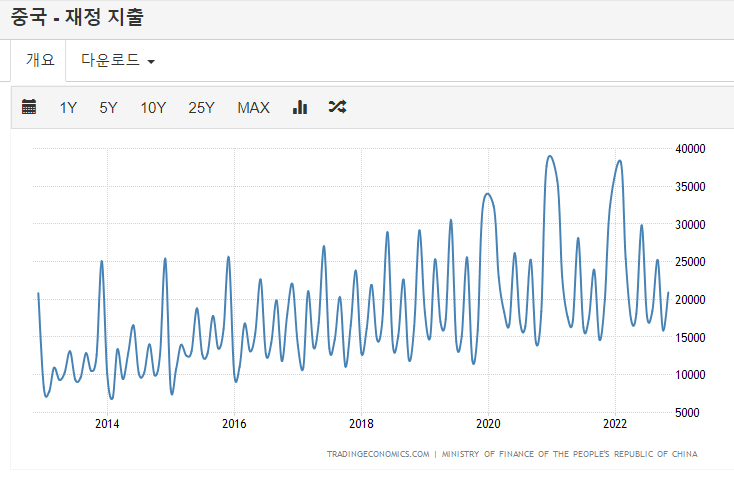Select the 1Y time range
The image size is (734, 484).
click(68, 108)
